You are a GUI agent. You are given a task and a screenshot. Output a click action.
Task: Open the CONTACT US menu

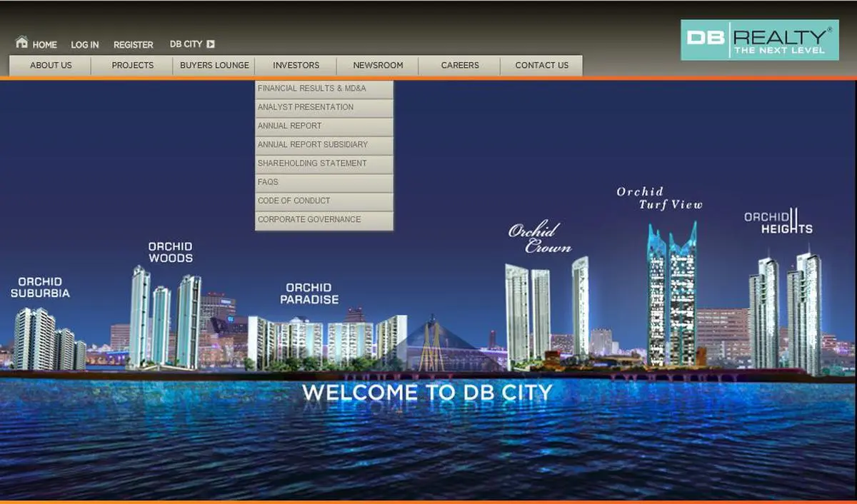(x=542, y=65)
